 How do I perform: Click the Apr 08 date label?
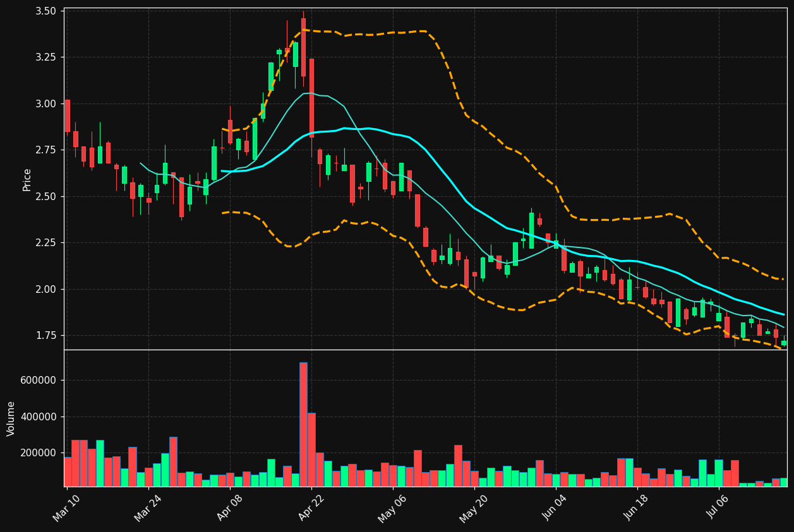pos(229,507)
